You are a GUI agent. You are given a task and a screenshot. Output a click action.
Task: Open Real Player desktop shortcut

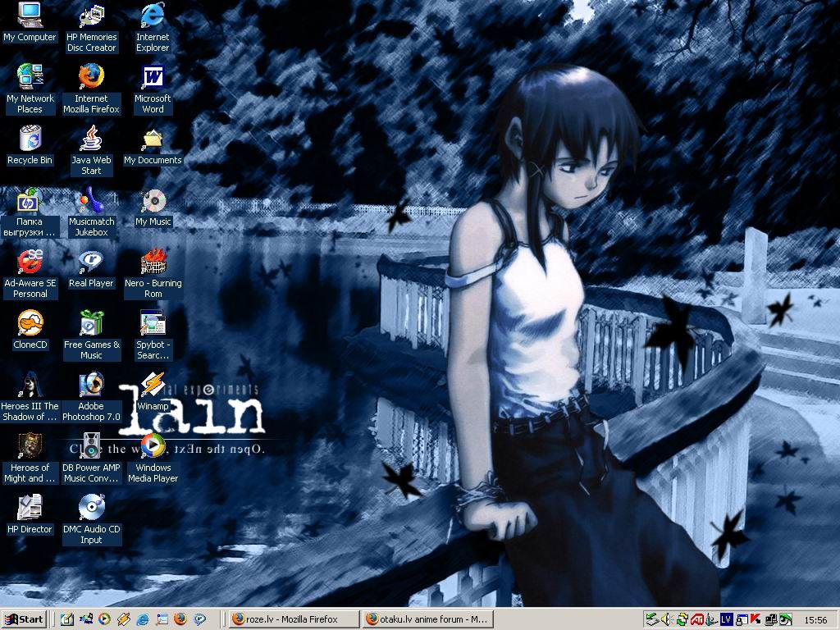click(x=91, y=268)
